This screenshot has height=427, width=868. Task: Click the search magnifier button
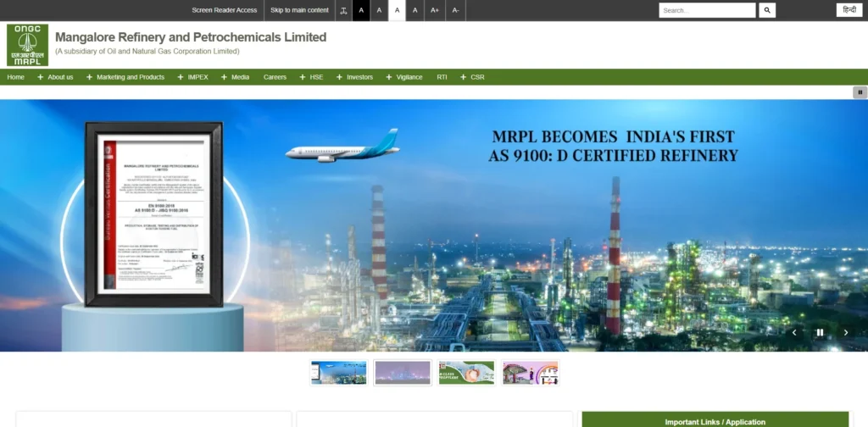coord(767,10)
